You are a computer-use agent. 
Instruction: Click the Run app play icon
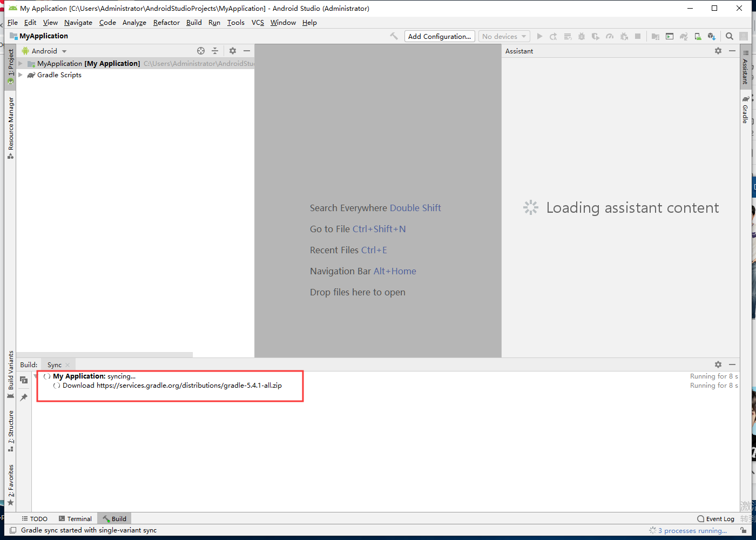point(539,36)
